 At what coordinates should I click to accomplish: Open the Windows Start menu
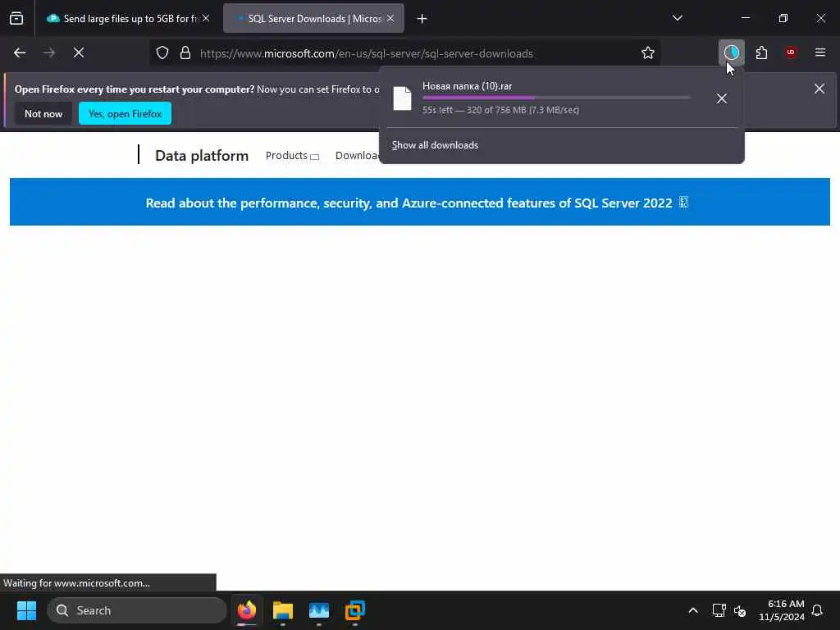pyautogui.click(x=26, y=610)
